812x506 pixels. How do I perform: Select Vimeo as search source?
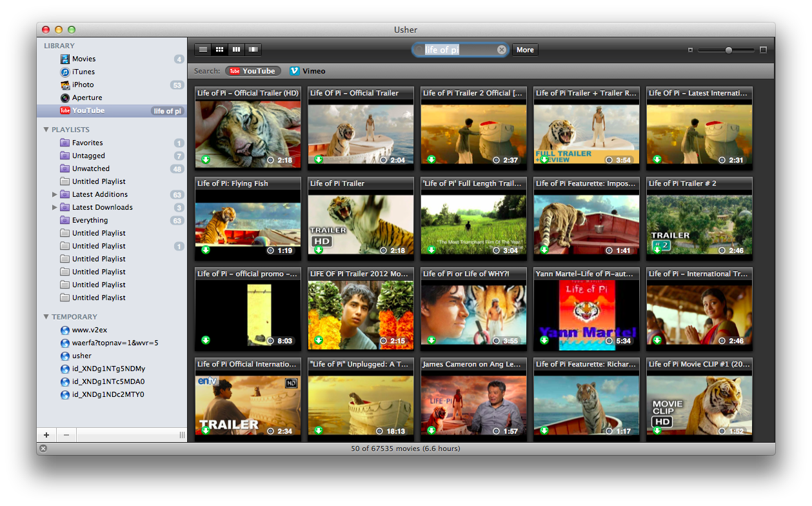pos(308,71)
